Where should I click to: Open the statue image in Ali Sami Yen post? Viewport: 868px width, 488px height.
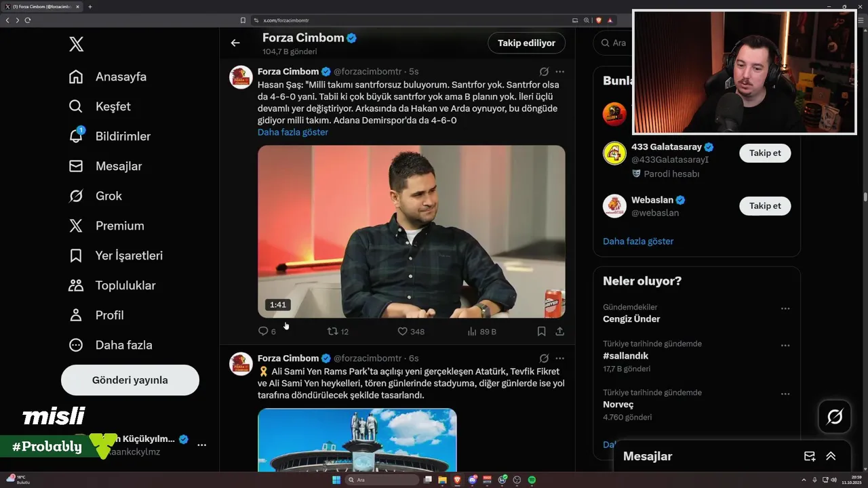357,440
